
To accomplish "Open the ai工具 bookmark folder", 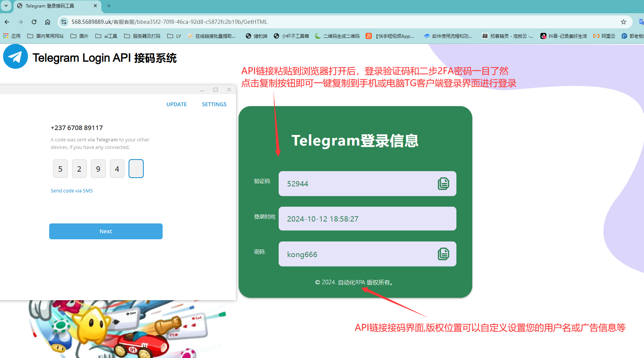I will pyautogui.click(x=106, y=36).
